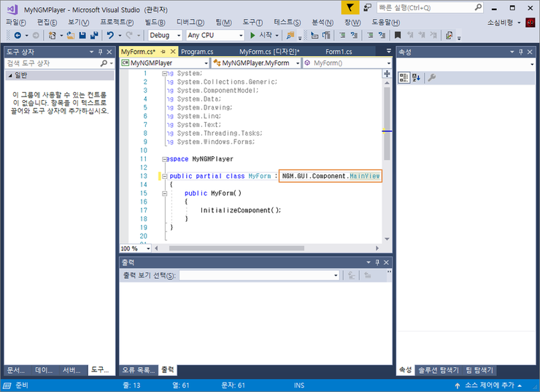Open property pages wrench icon
This screenshot has height=392, width=540.
coord(431,78)
